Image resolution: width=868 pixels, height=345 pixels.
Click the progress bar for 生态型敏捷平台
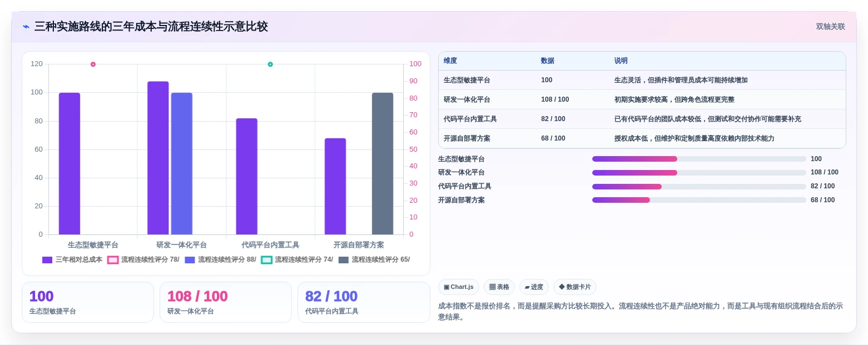tap(699, 159)
